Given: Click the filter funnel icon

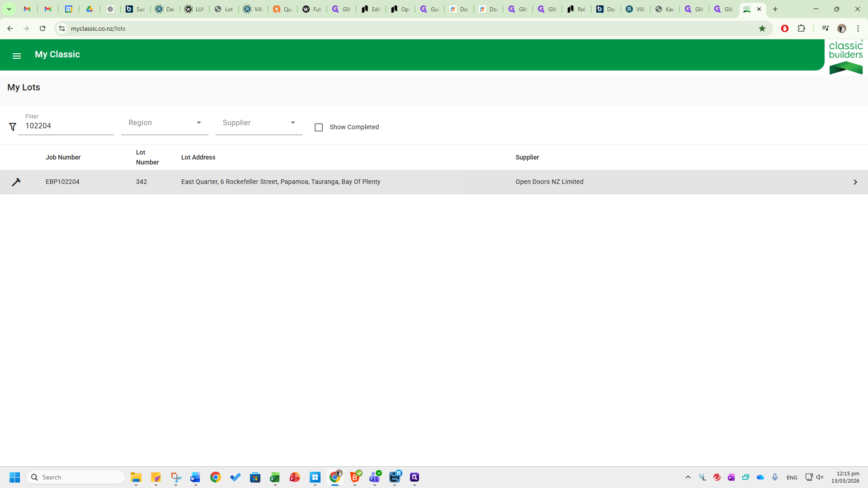Looking at the screenshot, I should pyautogui.click(x=13, y=127).
